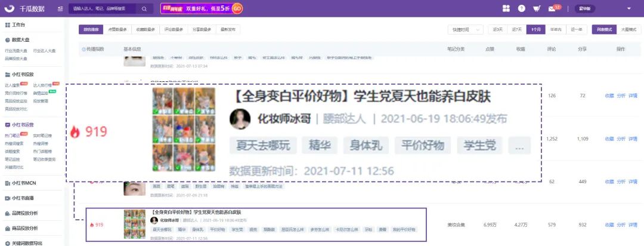The height and width of the screenshot is (246, 644).
Task: Click the magnifier search icon in header
Action: tap(144, 8)
